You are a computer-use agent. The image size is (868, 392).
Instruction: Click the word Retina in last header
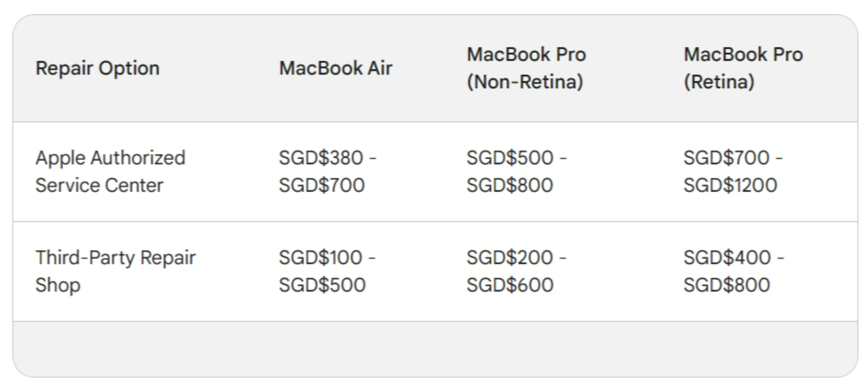coord(719,82)
